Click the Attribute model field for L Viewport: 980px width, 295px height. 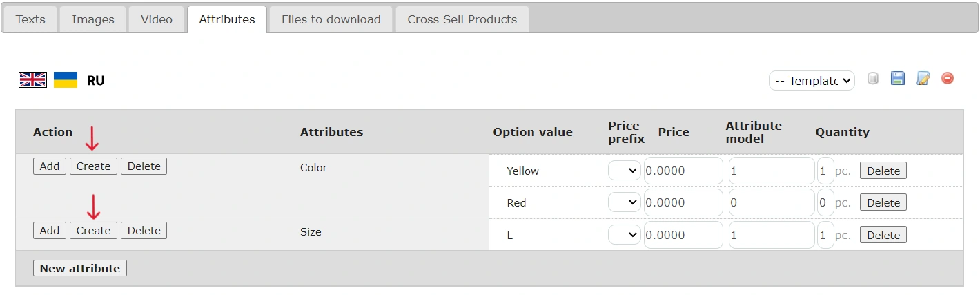pyautogui.click(x=771, y=235)
